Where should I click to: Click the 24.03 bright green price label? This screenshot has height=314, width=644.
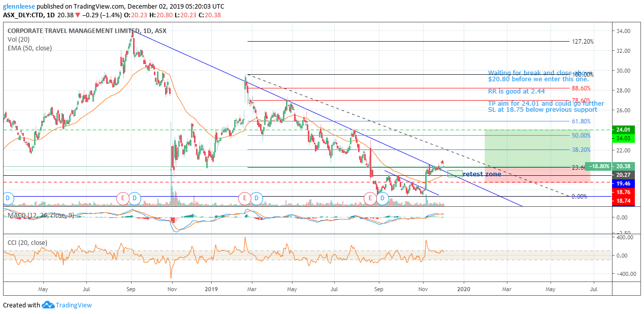624,138
